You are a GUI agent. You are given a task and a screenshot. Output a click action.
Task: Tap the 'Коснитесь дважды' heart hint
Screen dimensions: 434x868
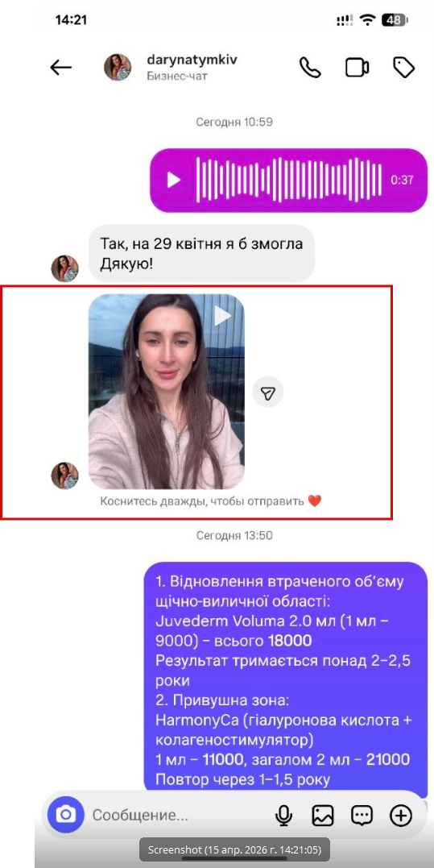(x=210, y=501)
